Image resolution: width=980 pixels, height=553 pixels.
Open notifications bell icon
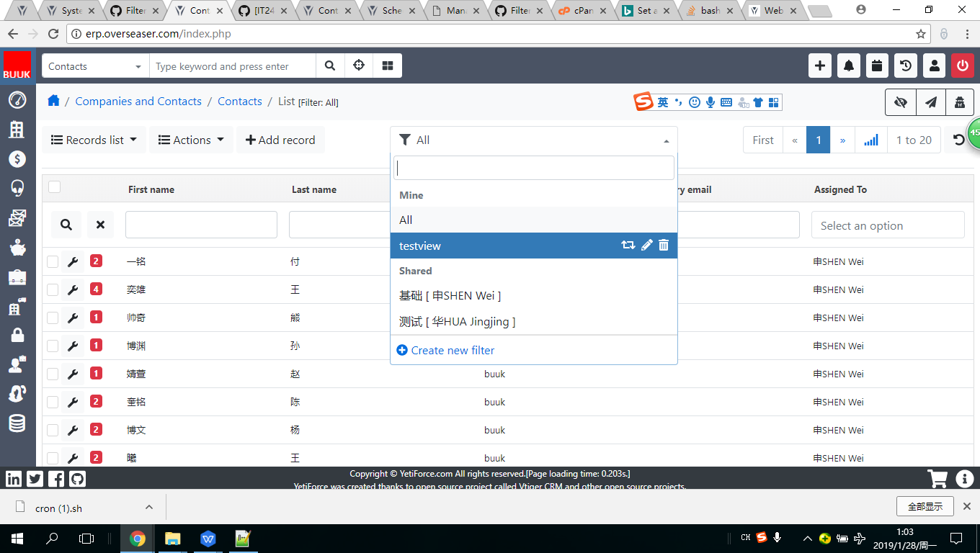pyautogui.click(x=849, y=66)
